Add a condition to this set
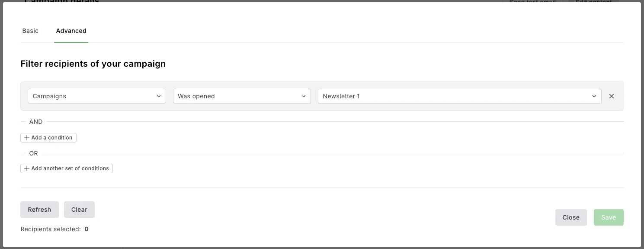Screen dimensions: 644x249 coord(48,138)
